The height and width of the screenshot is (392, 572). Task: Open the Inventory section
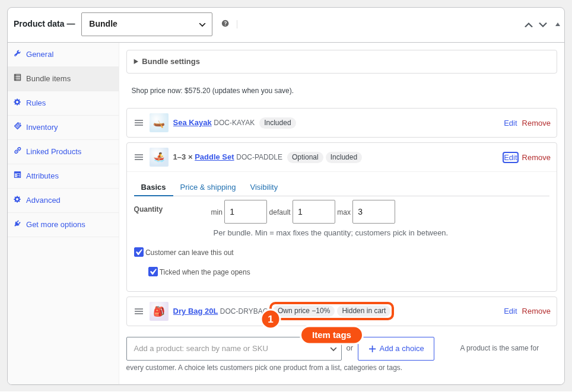[x=63, y=128]
